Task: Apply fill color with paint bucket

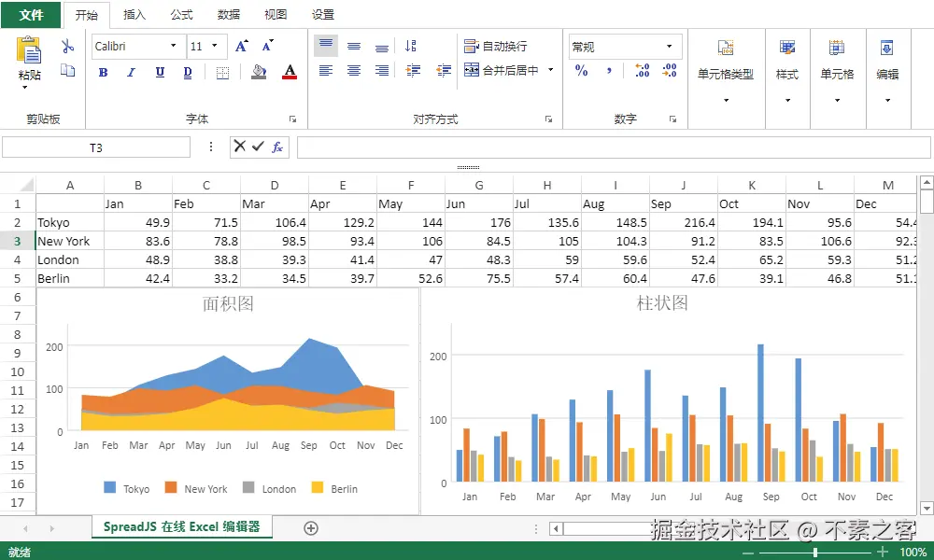Action: [259, 72]
